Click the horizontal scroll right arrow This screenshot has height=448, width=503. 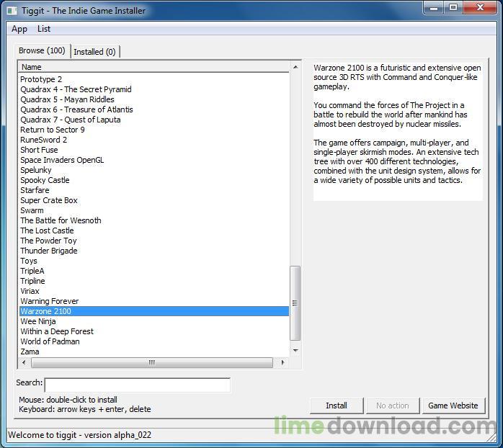282,362
